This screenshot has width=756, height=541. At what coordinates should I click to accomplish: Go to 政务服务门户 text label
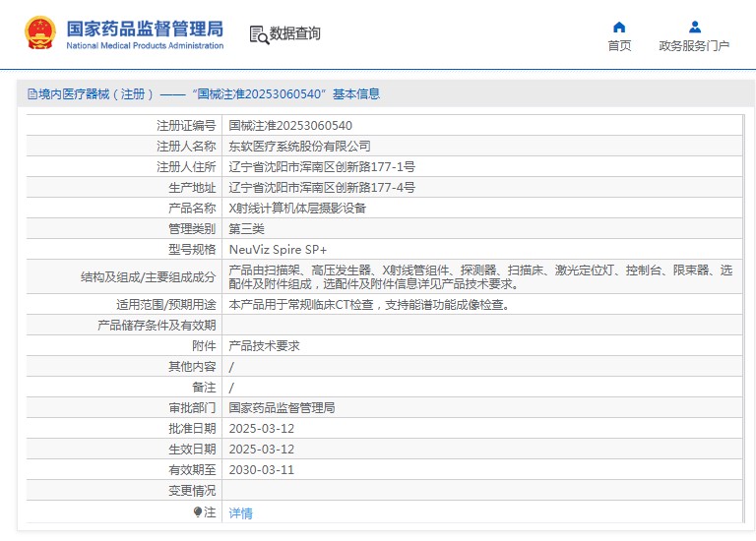coord(694,46)
